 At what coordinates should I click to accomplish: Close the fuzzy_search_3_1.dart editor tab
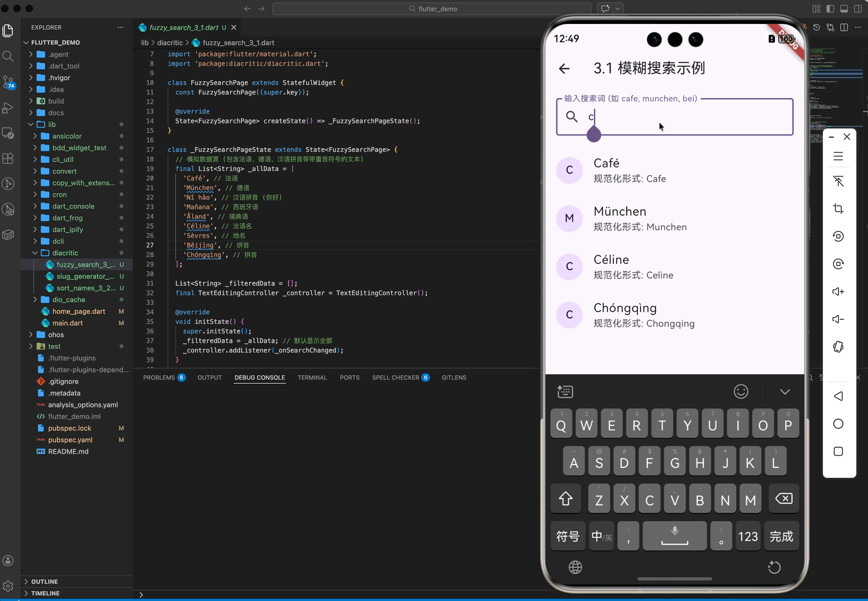[234, 27]
